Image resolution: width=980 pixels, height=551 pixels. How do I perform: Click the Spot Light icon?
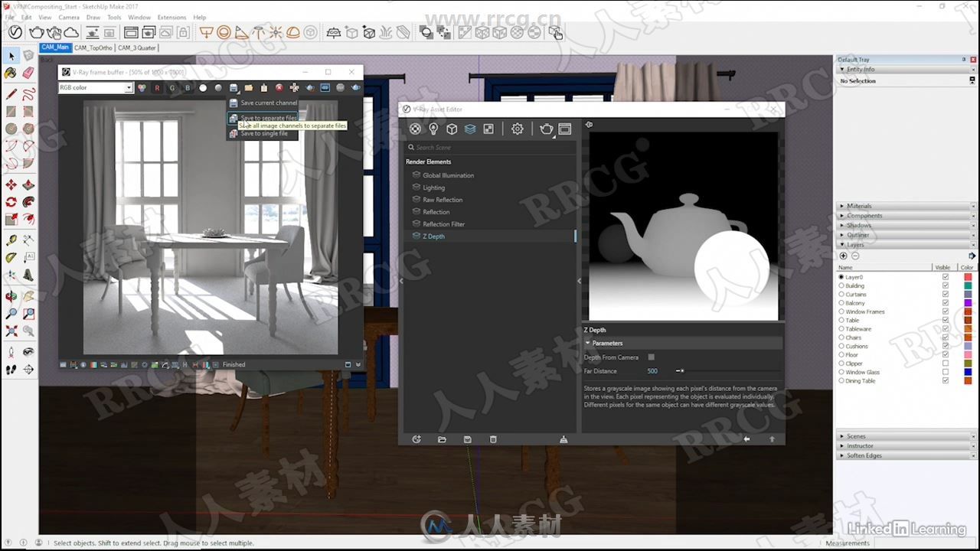[x=241, y=32]
